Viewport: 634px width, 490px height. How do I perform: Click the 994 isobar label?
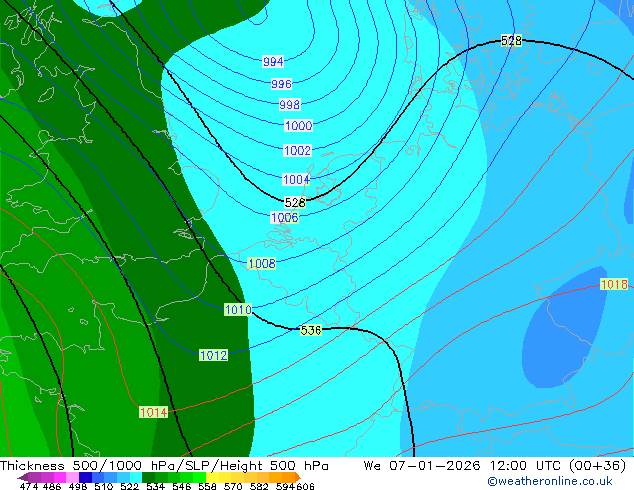coord(273,61)
